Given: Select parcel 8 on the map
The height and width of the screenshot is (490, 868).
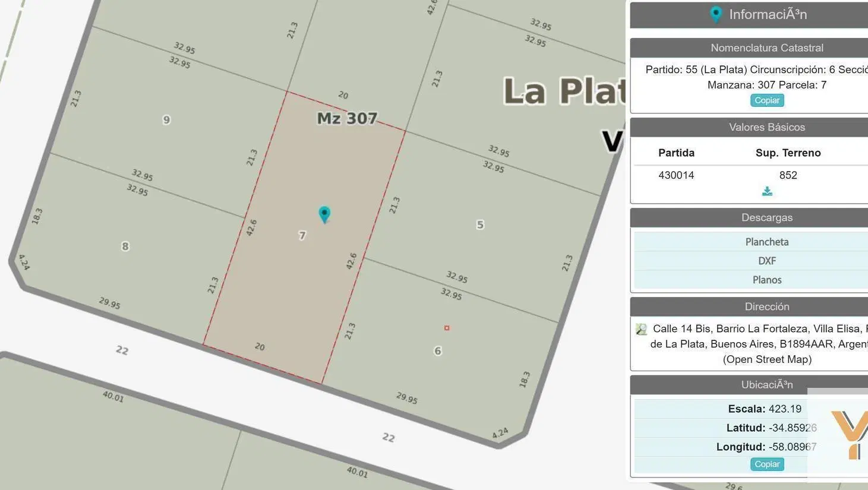Looking at the screenshot, I should tap(125, 246).
